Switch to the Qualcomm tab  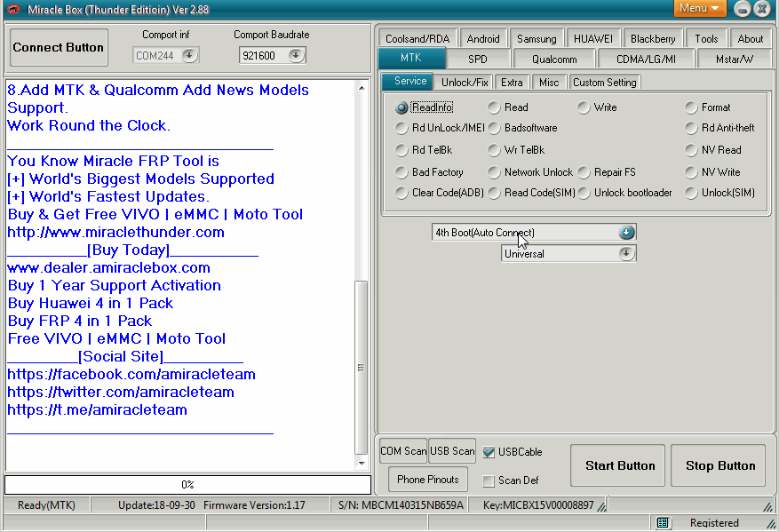[x=554, y=60]
